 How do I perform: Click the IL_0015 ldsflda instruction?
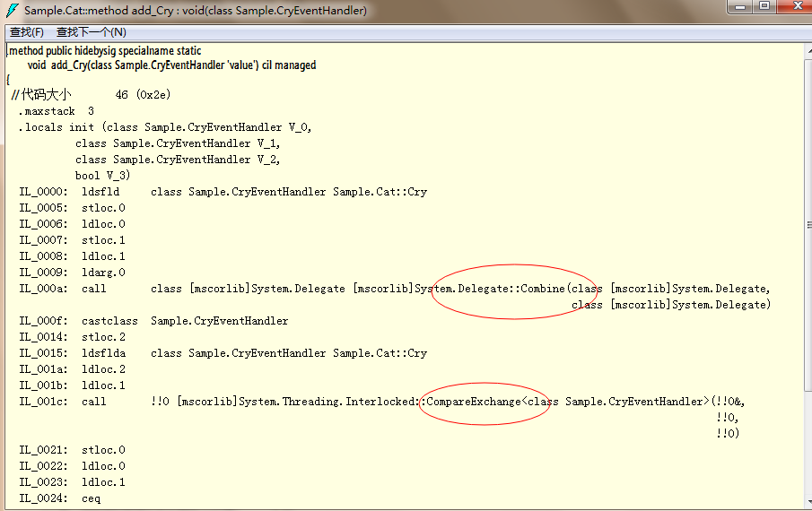(x=223, y=353)
